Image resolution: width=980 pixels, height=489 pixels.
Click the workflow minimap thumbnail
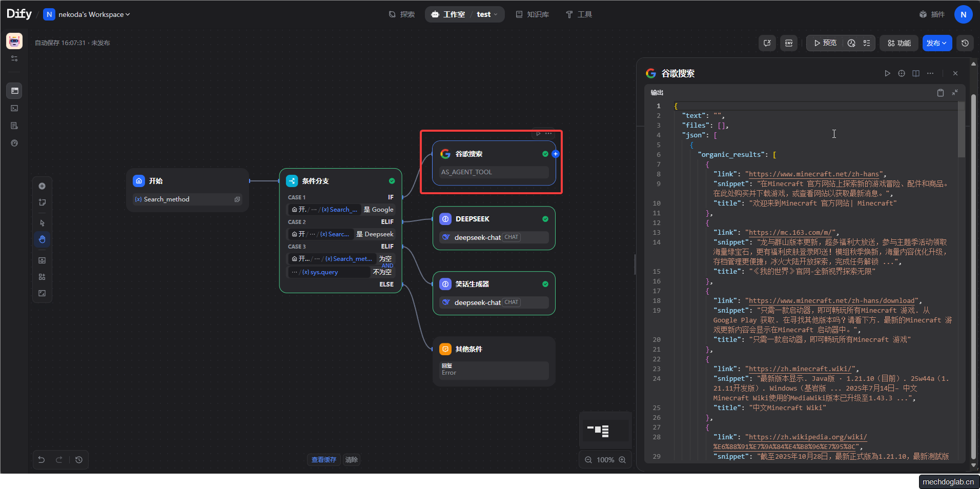(605, 431)
